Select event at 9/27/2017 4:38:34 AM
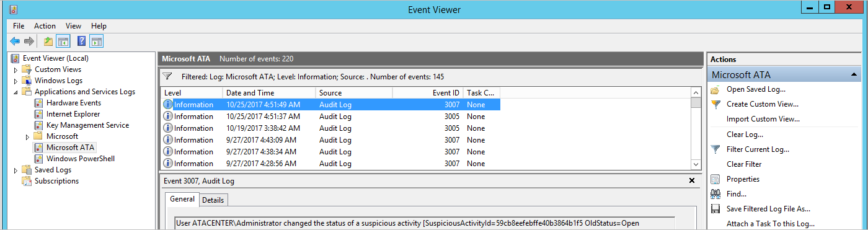Image resolution: width=868 pixels, height=230 pixels. point(330,152)
